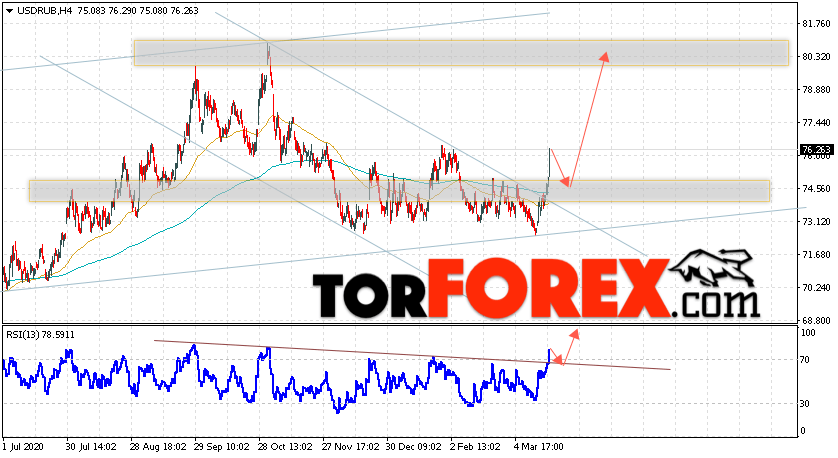
Task: Click the 80.320 price axis label
Action: coord(817,57)
